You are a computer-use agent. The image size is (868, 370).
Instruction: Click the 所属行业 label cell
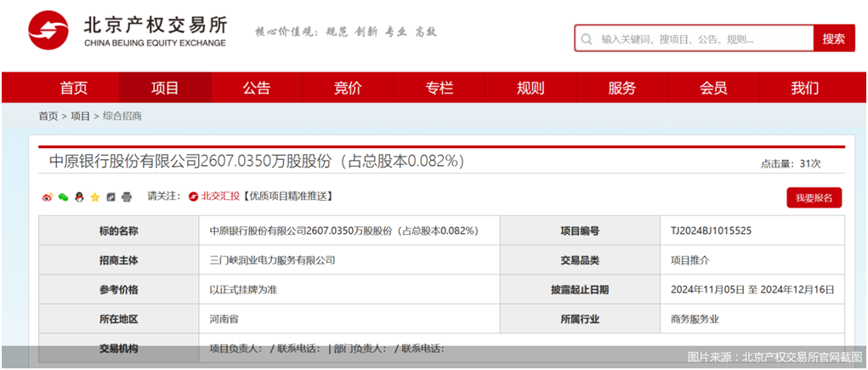(x=580, y=319)
